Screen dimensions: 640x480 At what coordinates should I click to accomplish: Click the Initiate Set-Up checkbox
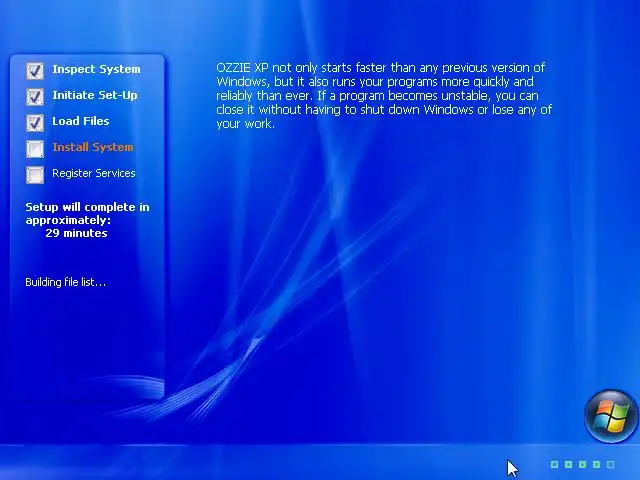pyautogui.click(x=35, y=97)
